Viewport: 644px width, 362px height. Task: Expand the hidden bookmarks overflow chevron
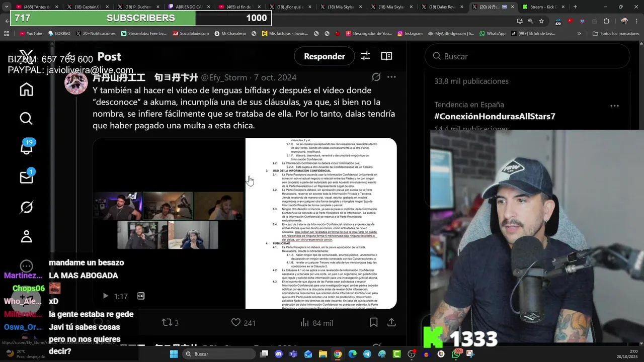pos(579,33)
